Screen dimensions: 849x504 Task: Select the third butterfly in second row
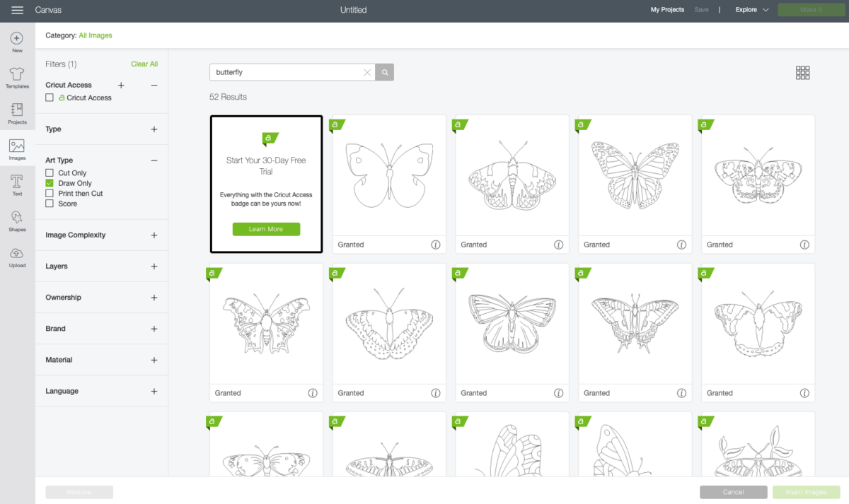pyautogui.click(x=512, y=324)
